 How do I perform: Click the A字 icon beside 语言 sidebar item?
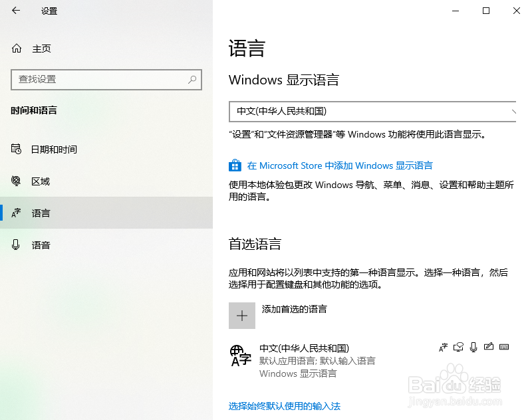pos(16,213)
